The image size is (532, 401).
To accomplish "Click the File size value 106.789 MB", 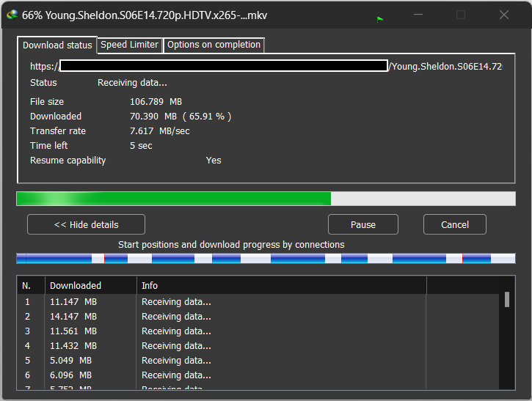I will [156, 102].
